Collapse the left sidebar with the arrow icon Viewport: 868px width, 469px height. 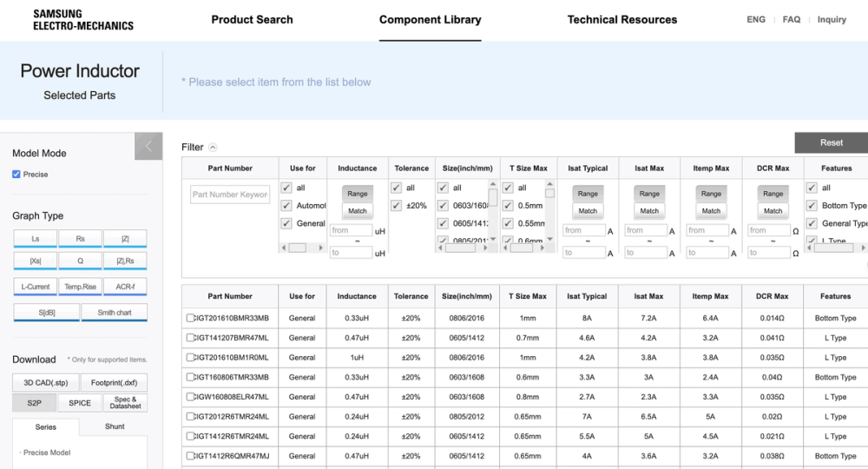pyautogui.click(x=148, y=146)
